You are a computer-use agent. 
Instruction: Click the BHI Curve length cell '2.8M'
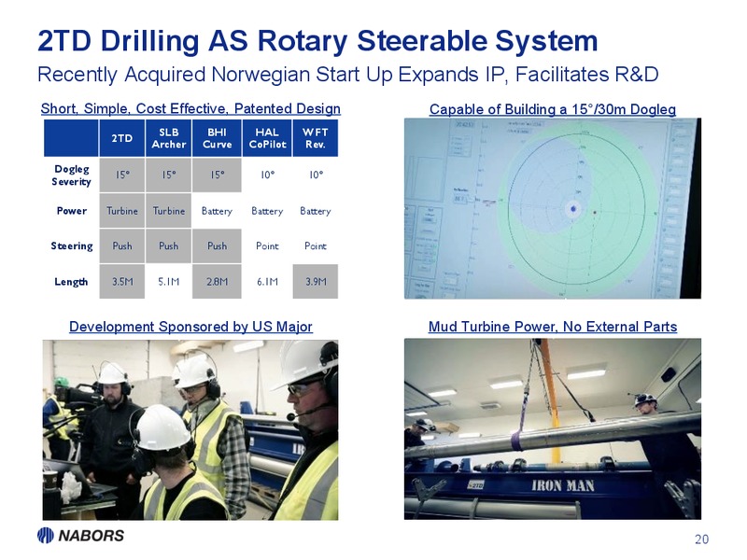coord(217,282)
